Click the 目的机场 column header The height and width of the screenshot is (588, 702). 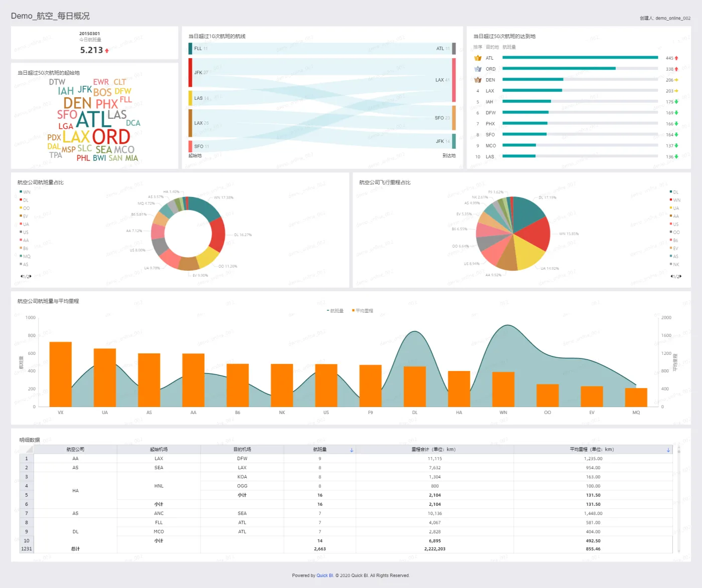242,450
